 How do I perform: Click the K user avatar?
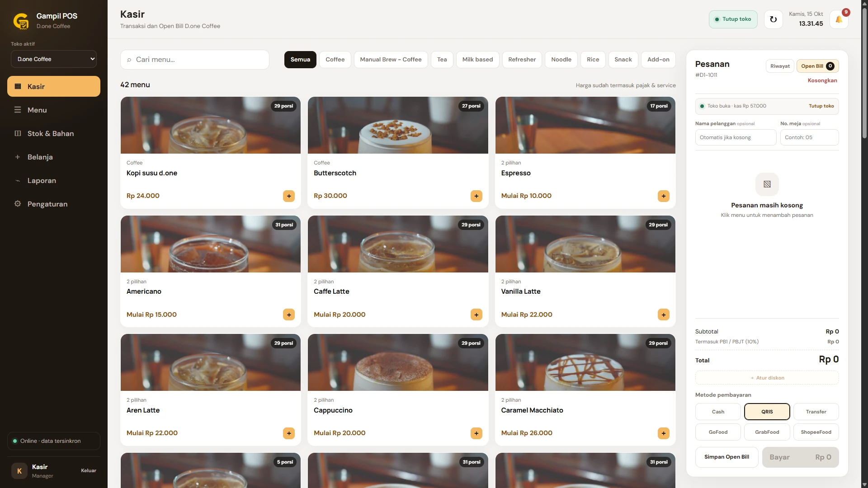point(19,471)
